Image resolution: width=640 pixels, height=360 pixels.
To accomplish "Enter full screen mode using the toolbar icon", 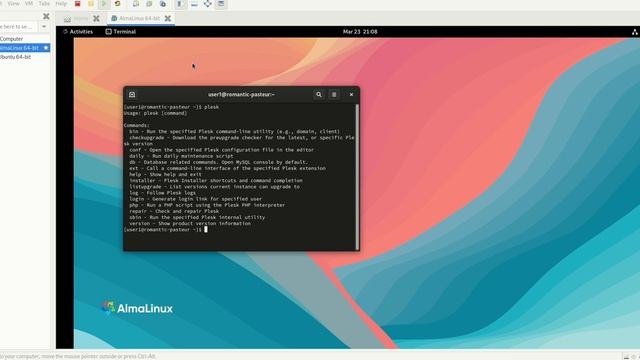I will tap(207, 4).
